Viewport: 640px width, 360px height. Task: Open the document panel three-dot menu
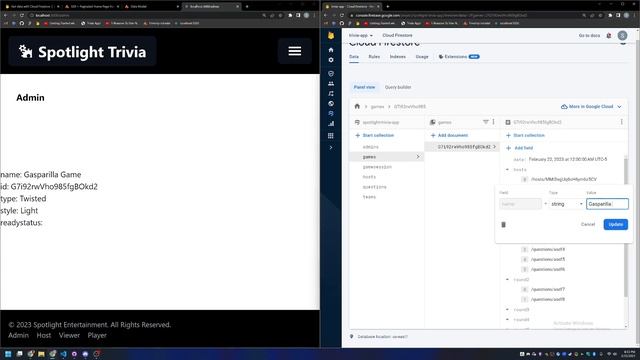coord(622,122)
